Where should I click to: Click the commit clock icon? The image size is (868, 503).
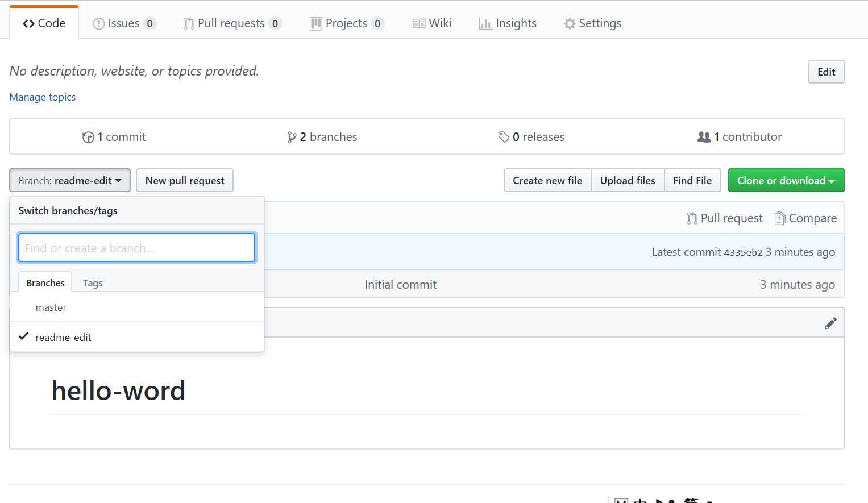88,137
